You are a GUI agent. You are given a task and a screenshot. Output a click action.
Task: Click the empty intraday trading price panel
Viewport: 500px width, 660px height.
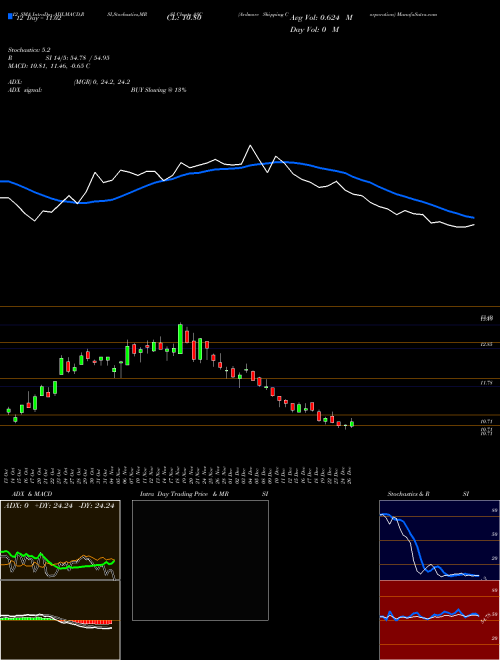(200, 560)
